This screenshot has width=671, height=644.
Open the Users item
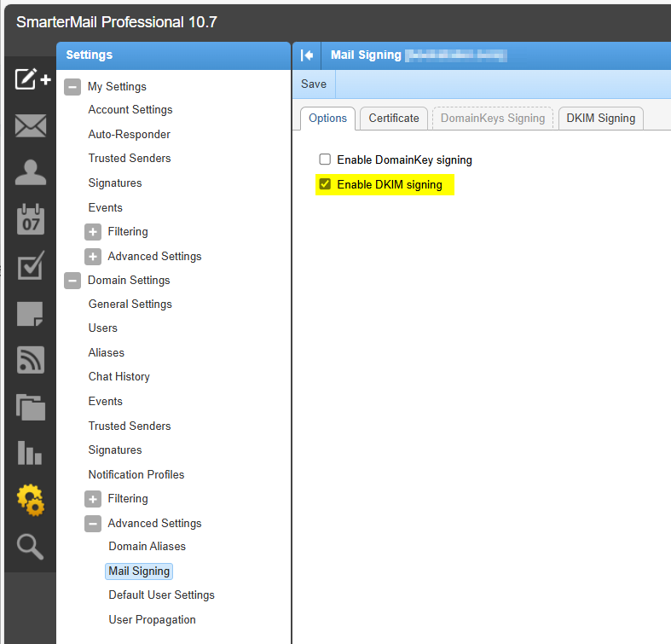[102, 328]
